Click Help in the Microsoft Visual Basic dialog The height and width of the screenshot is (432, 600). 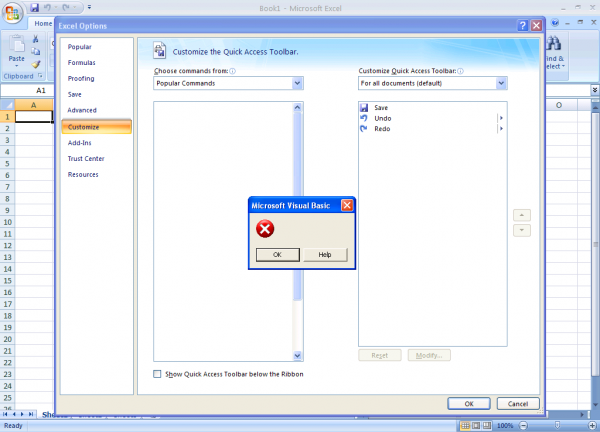(x=325, y=255)
